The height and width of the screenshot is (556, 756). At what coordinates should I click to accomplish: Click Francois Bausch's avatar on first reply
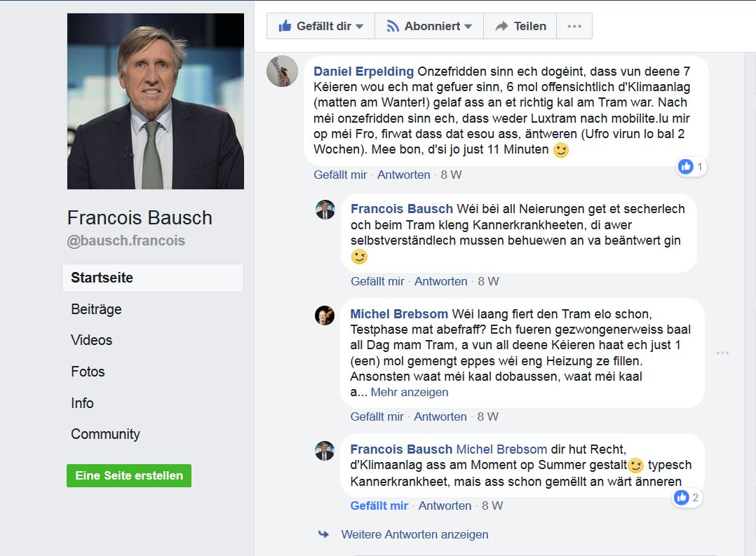coord(325,209)
